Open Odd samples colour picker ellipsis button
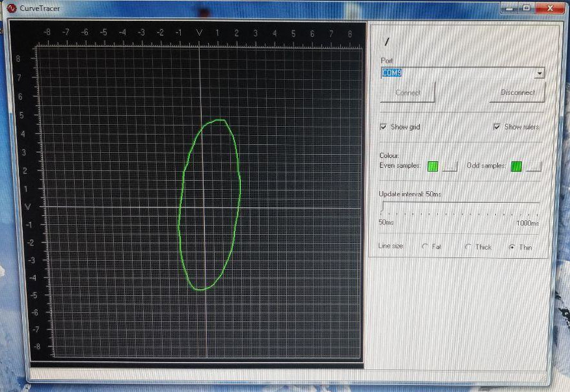Viewport: 570px width, 392px height. click(534, 166)
